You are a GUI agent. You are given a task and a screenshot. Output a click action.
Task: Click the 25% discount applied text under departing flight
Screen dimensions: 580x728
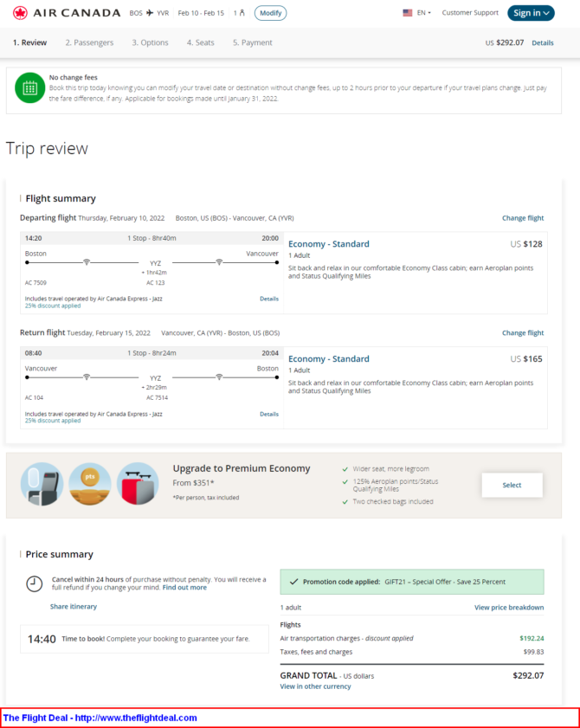[x=53, y=306]
